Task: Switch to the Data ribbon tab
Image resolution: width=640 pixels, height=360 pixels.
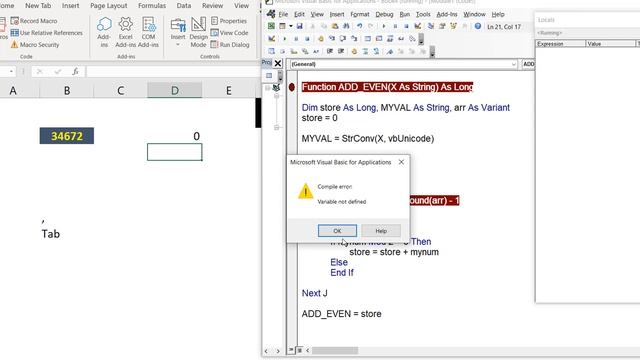Action: pyautogui.click(x=184, y=6)
